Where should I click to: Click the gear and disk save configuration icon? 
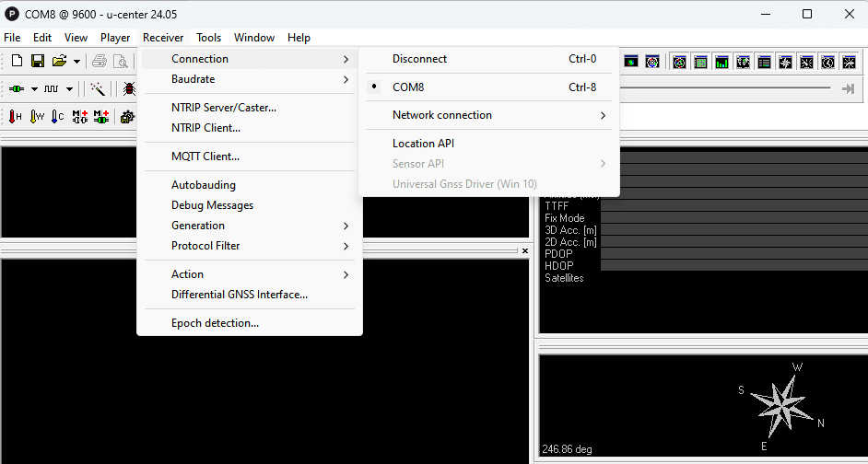(128, 117)
